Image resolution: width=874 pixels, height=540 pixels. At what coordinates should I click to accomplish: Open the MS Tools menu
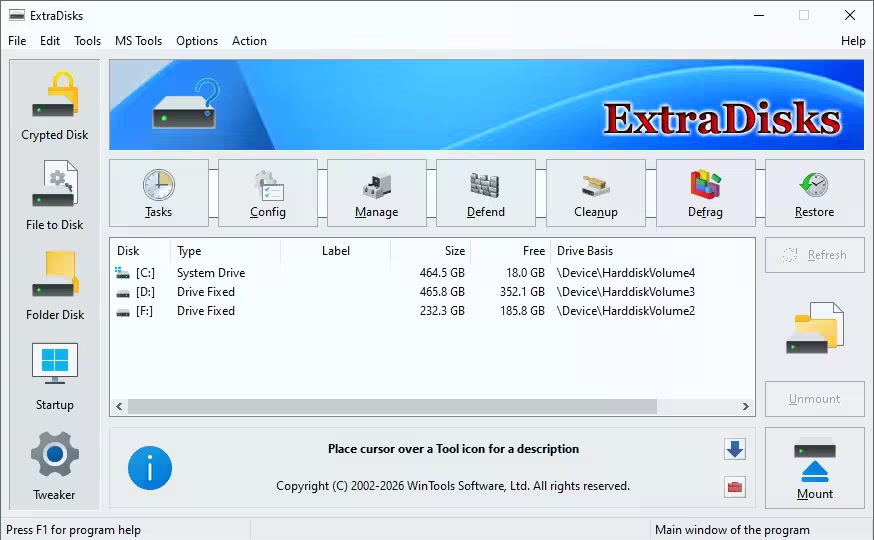(x=138, y=41)
